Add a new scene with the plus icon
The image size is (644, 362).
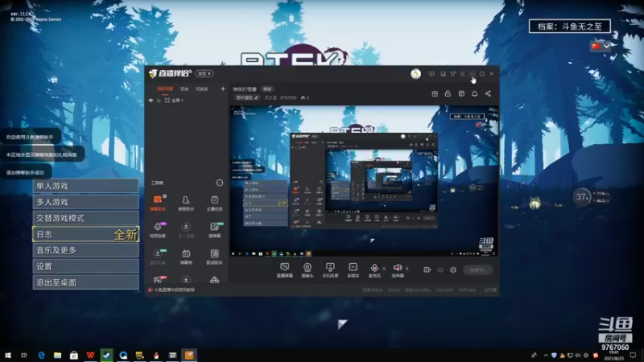pos(223,88)
